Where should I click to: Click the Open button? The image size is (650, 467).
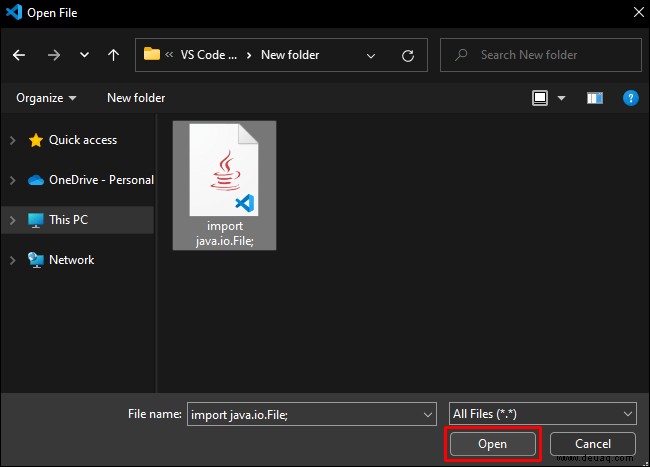[x=492, y=444]
